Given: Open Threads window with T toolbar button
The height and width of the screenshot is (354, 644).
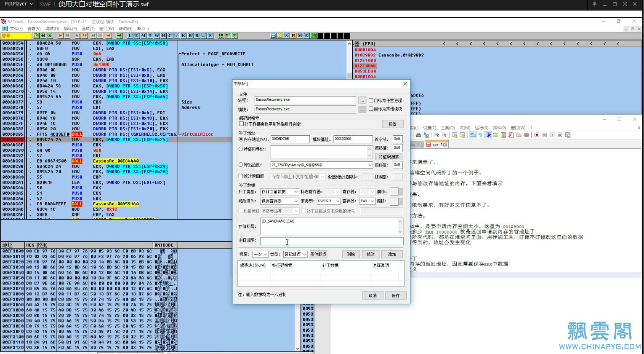Looking at the screenshot, I should point(150,35).
